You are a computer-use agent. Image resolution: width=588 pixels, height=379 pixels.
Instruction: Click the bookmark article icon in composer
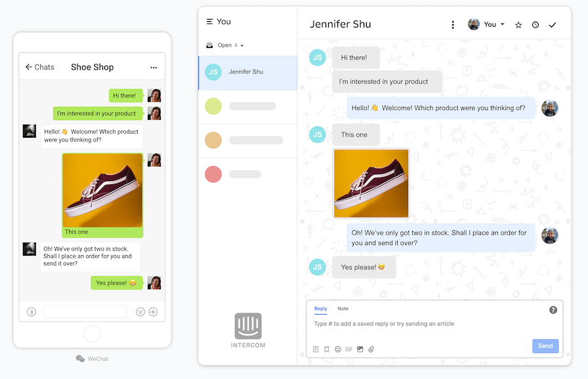click(x=326, y=349)
